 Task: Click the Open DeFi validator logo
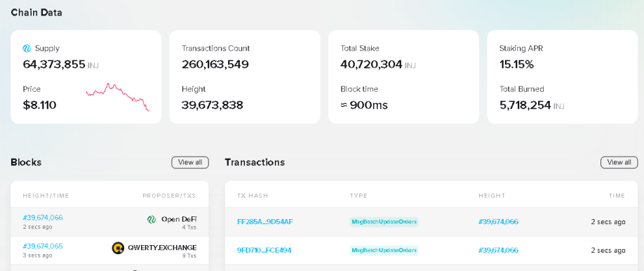152,220
